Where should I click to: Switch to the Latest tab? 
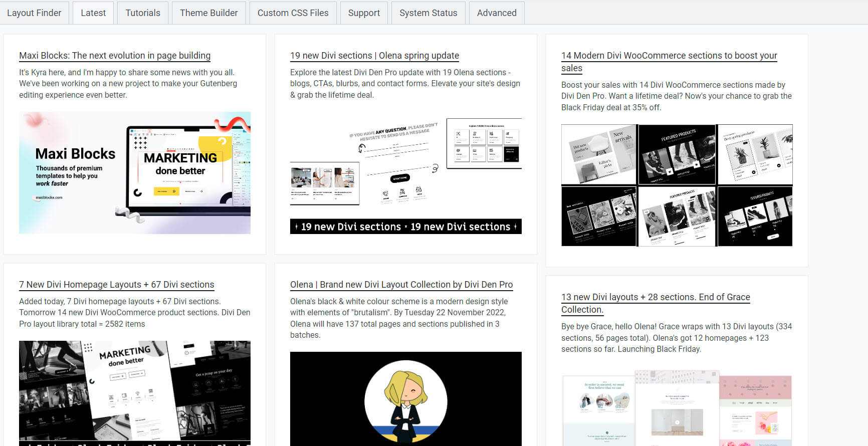(93, 13)
